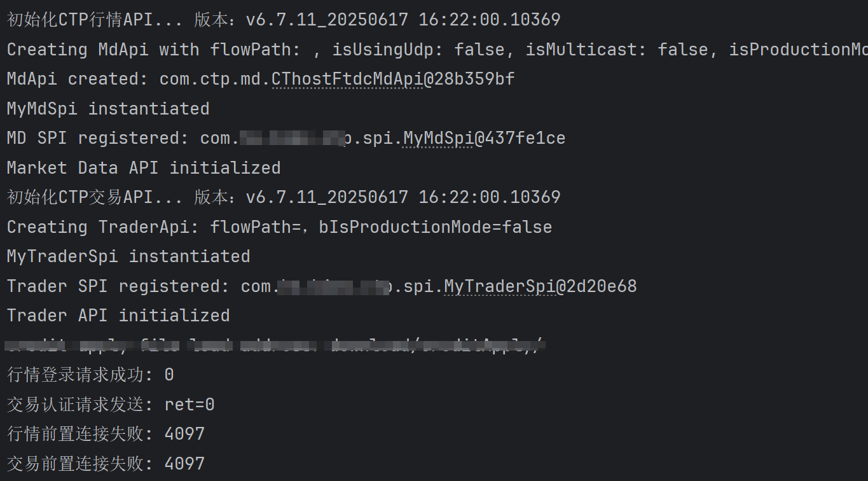The width and height of the screenshot is (868, 481).
Task: Click the 'Market Data API initialized' line
Action: click(144, 168)
